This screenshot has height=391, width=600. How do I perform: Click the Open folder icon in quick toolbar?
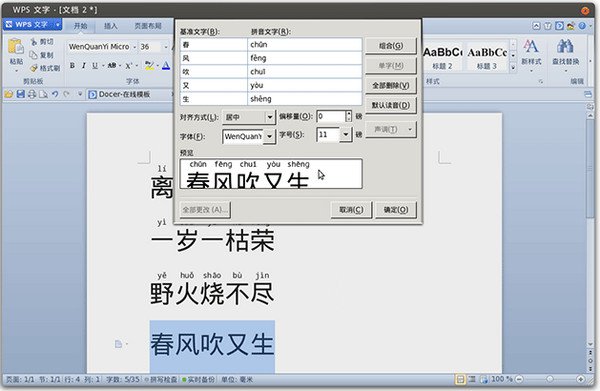(9, 94)
